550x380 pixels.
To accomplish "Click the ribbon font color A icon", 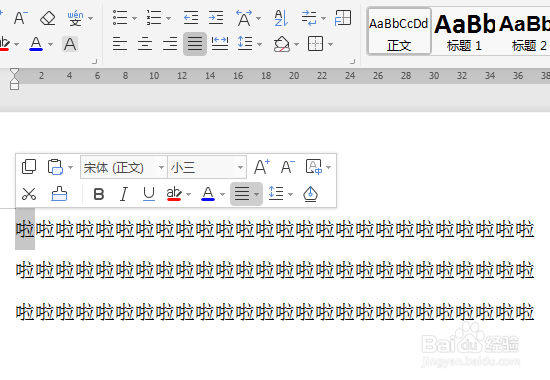I will (36, 44).
